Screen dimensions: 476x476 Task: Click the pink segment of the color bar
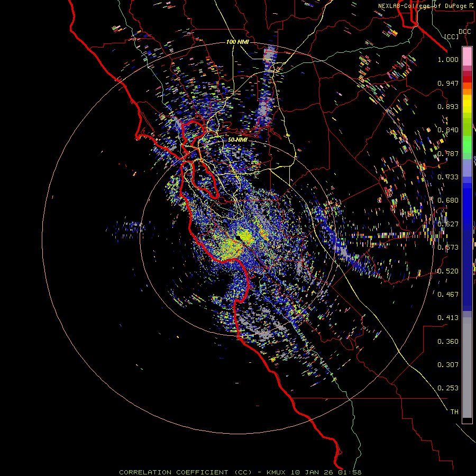point(467,57)
